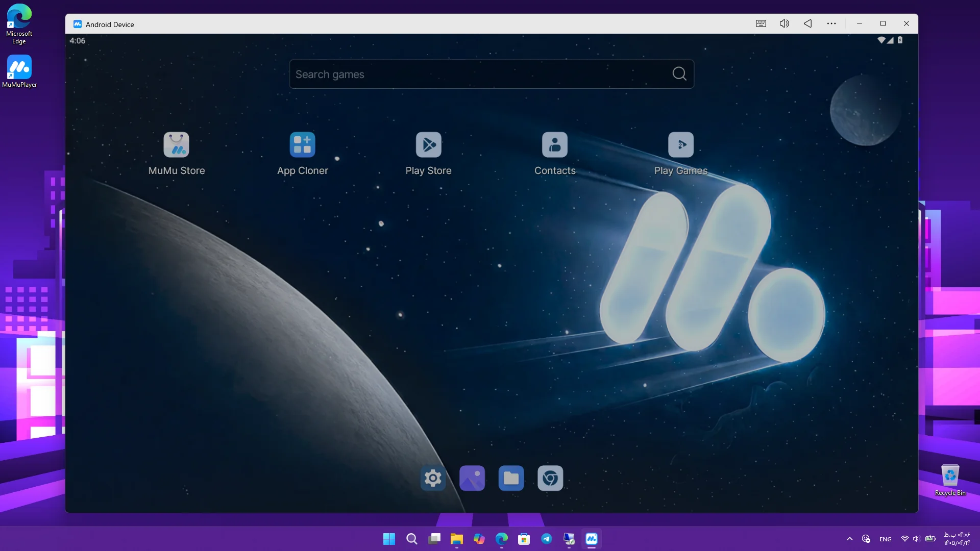
Task: Open Android Settings gear in dock
Action: pos(433,478)
